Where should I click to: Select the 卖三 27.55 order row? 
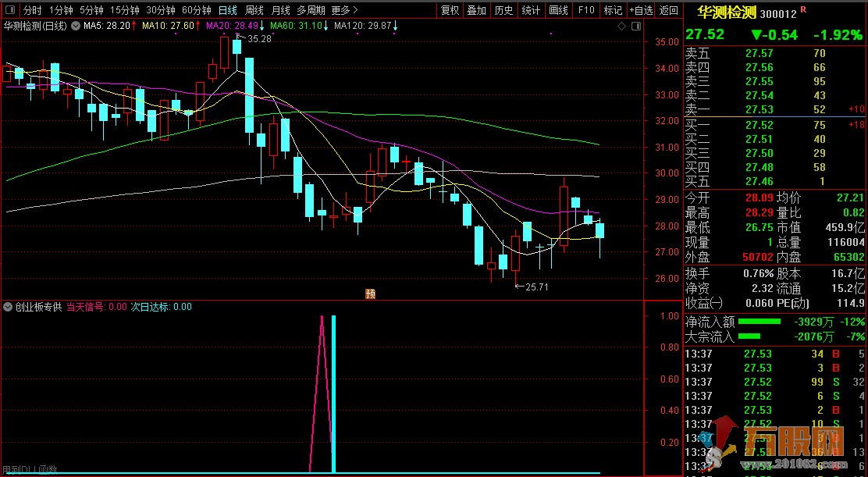(775, 81)
